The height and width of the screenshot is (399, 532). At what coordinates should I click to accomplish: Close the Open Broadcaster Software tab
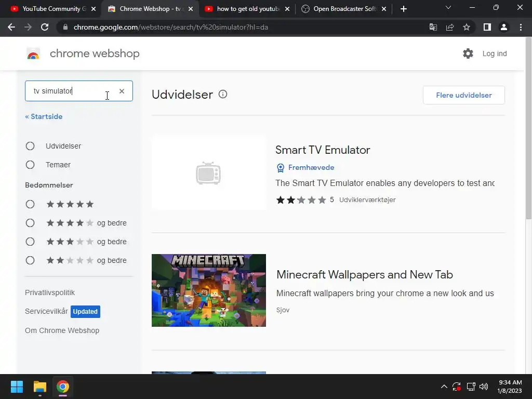384,9
